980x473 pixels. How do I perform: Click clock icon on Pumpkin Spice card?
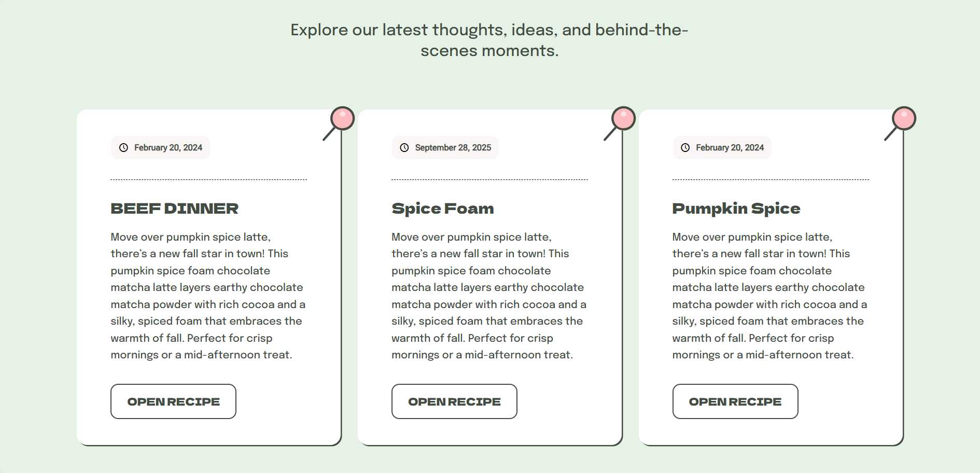[685, 148]
